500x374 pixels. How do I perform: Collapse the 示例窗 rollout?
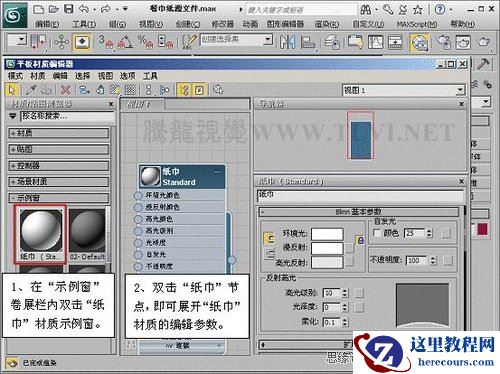pos(59,198)
